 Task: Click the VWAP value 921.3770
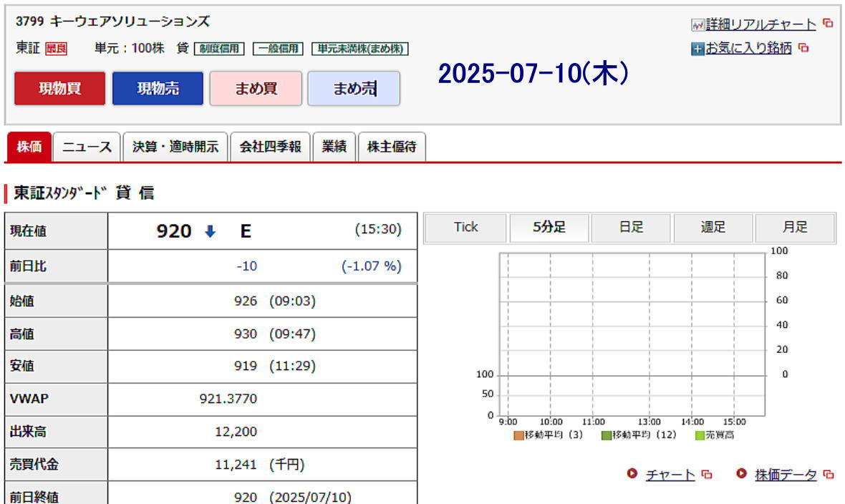(x=228, y=399)
